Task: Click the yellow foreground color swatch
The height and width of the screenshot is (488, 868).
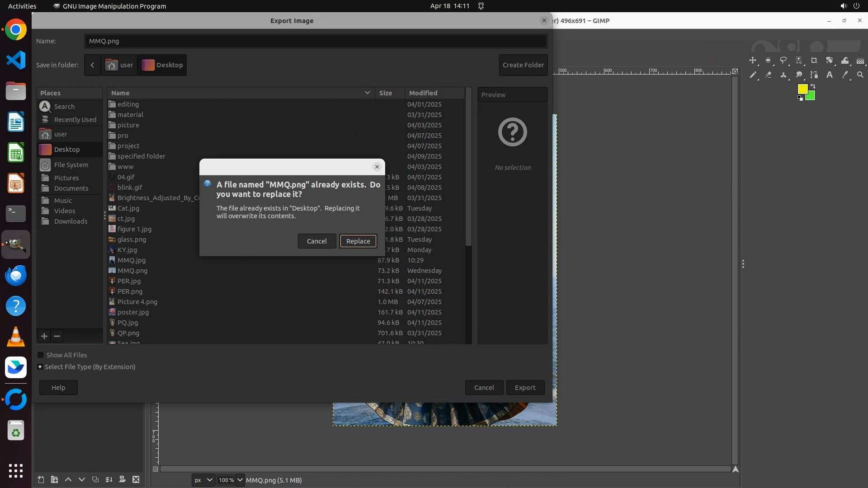Action: (x=802, y=89)
